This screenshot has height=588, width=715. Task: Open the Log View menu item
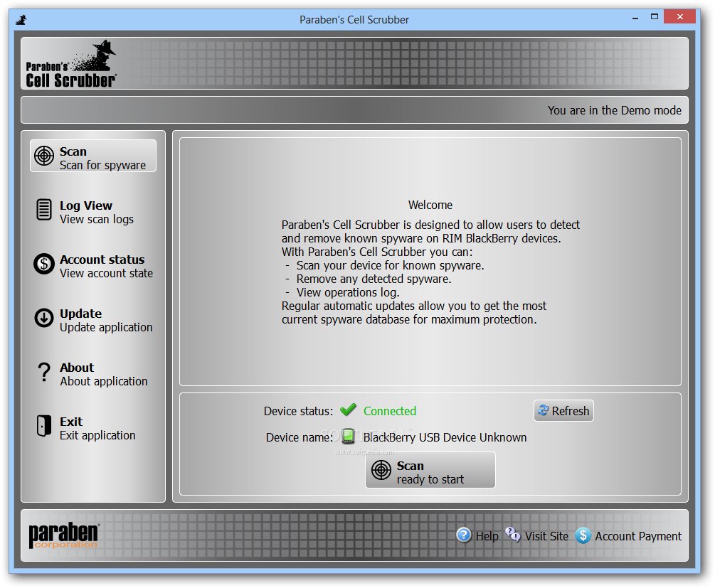click(x=93, y=212)
